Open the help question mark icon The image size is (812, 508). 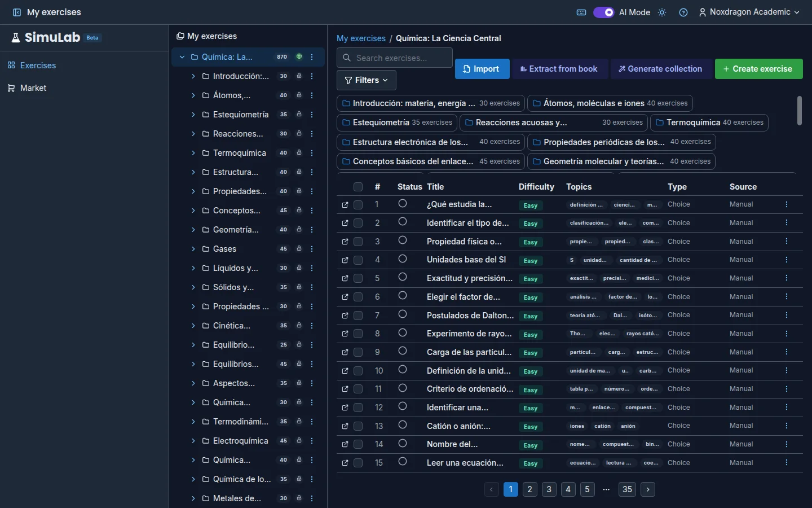pos(683,12)
